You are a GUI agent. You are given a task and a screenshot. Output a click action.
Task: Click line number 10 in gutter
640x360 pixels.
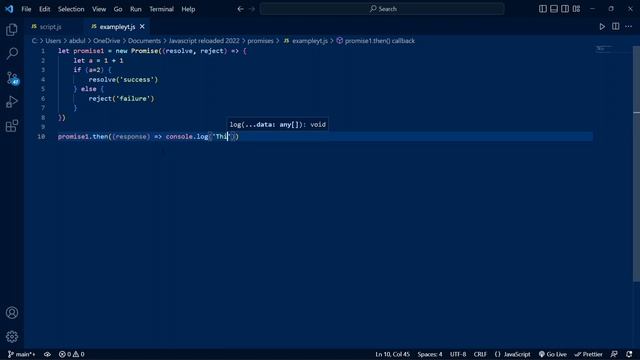pos(41,136)
